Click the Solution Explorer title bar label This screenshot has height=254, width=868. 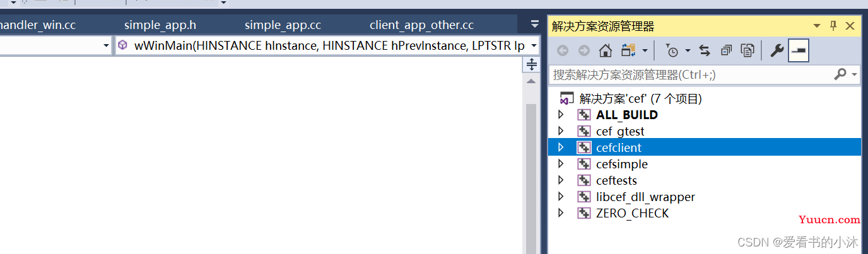click(x=603, y=26)
